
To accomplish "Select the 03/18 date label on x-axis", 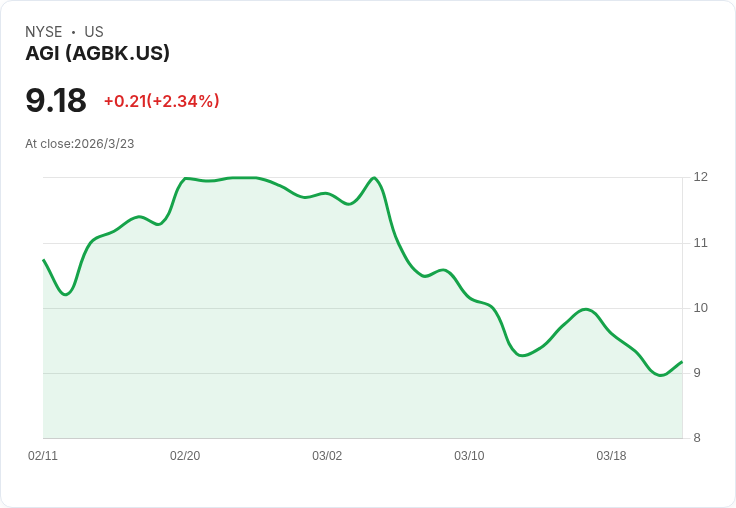I will [x=611, y=456].
